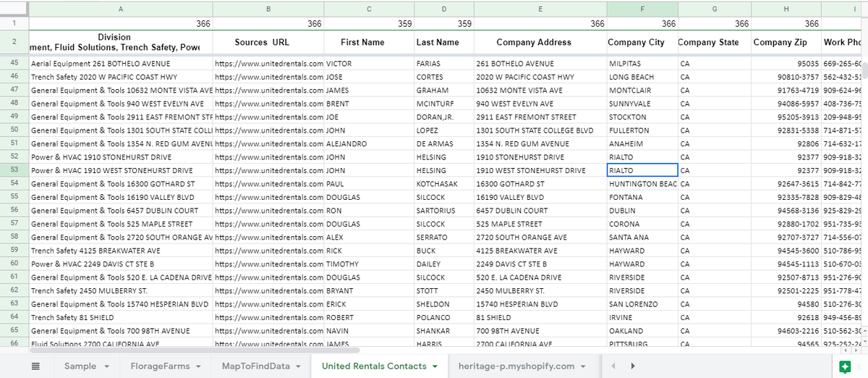Switch to the Sample sheet tab
The image size is (868, 378).
pyautogui.click(x=80, y=366)
